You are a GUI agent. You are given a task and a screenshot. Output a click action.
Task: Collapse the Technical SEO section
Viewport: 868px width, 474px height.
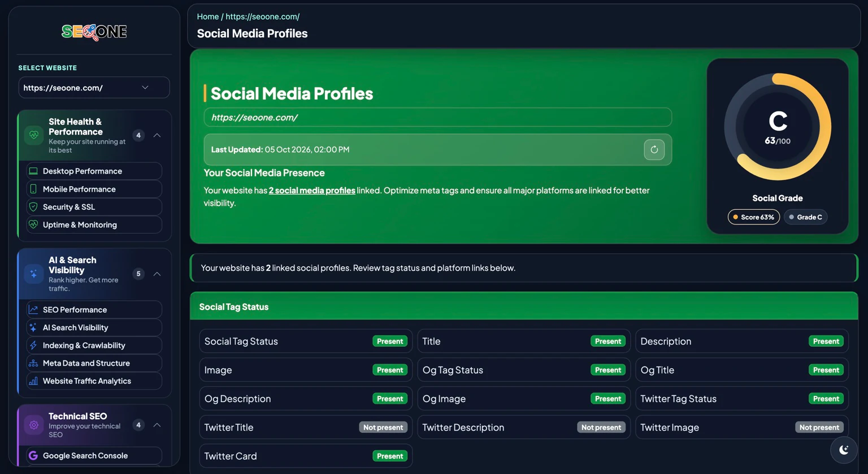click(157, 425)
